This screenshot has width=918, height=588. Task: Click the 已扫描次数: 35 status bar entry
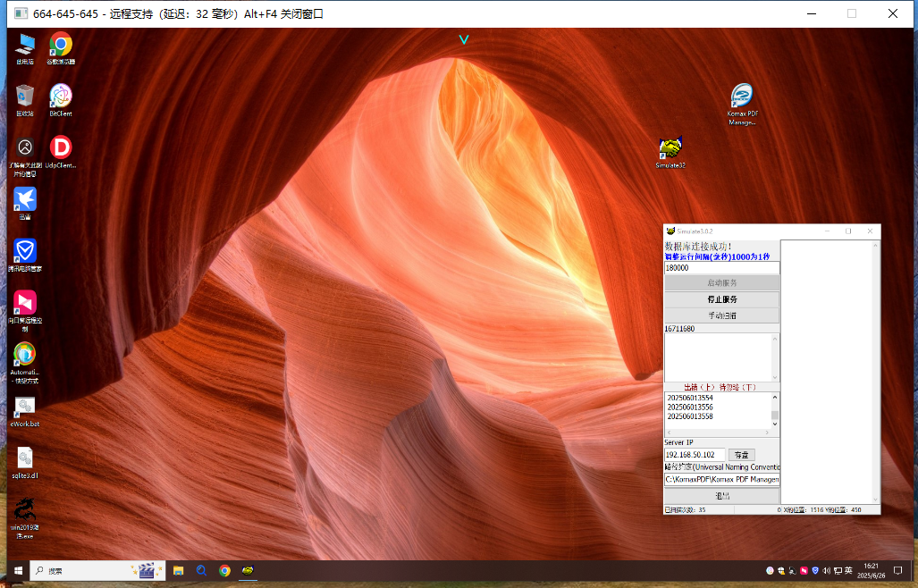click(x=685, y=510)
